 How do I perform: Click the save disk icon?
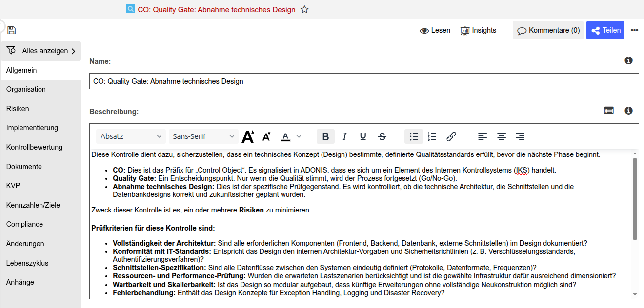12,30
